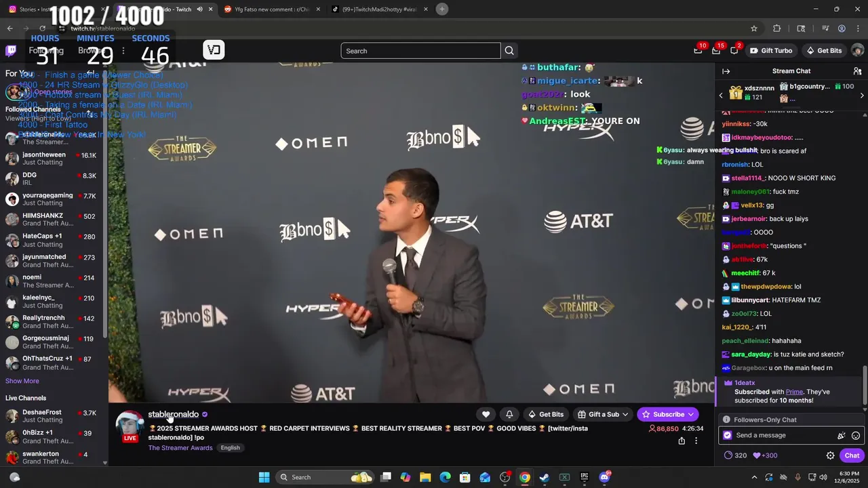Viewport: 868px width, 488px height.
Task: Toggle the notification bell for stableronaldo
Action: pyautogui.click(x=509, y=414)
